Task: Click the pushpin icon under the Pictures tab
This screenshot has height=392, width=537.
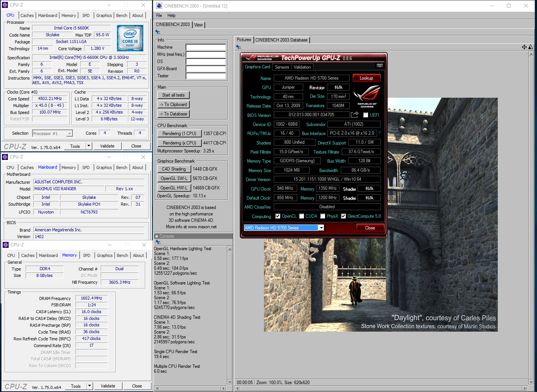Action: [x=238, y=47]
